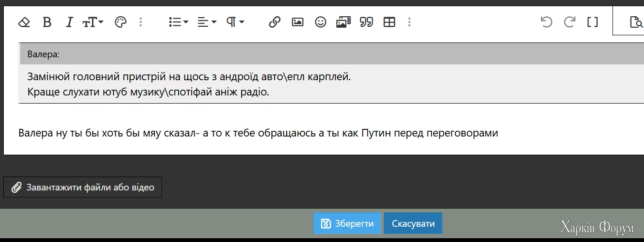Open the font size dropdown
This screenshot has width=644, height=242.
coord(93,22)
